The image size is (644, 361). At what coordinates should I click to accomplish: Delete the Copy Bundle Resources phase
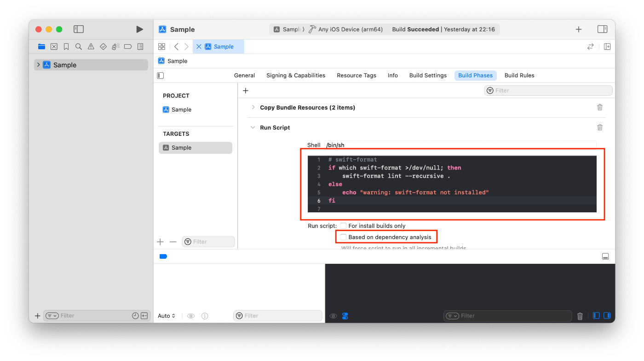[x=600, y=107]
